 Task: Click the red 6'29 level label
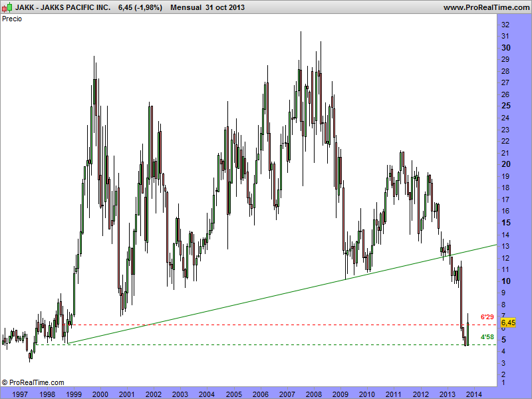(487, 317)
